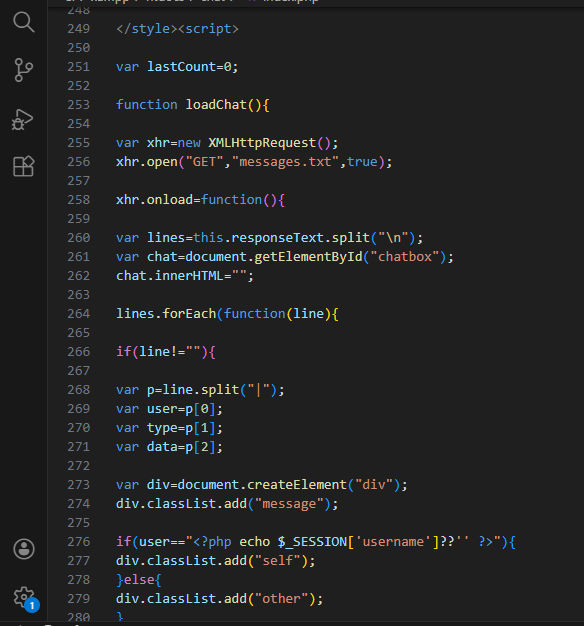The height and width of the screenshot is (626, 584).
Task: Click line number 264 in the gutter
Action: click(x=79, y=314)
